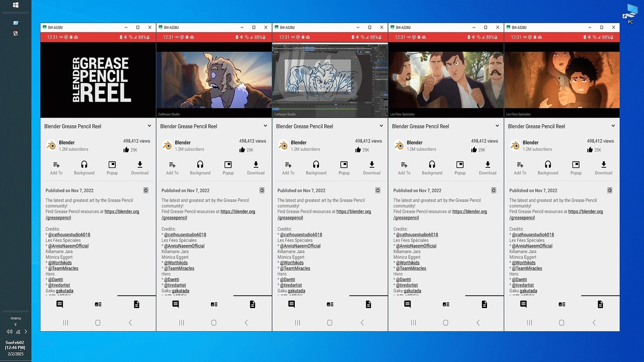Tap the thumbs-up 25K icon in old-man window
The width and height of the screenshot is (644, 362).
click(242, 149)
